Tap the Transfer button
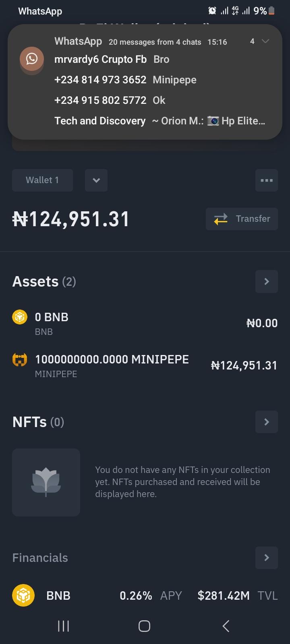The height and width of the screenshot is (644, 290). coord(242,219)
